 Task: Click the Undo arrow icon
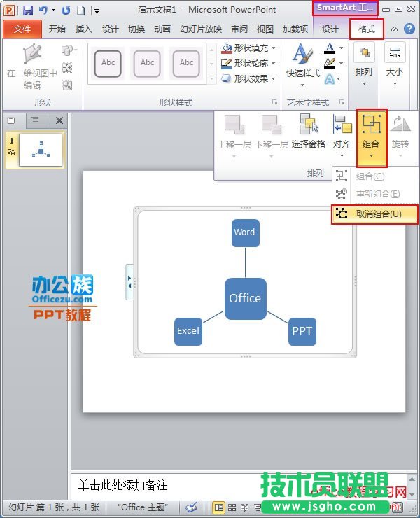click(43, 10)
